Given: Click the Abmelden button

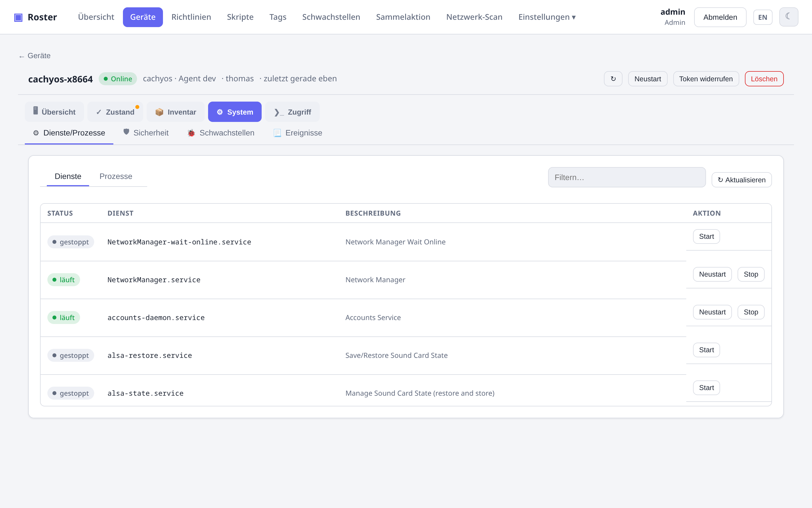Looking at the screenshot, I should point(720,17).
